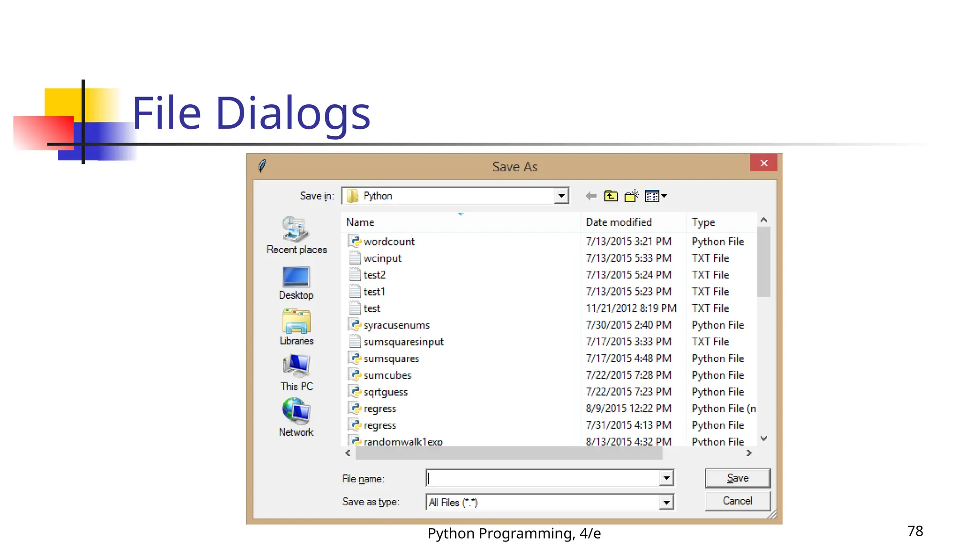Click the Back arrow icon in toolbar

591,196
